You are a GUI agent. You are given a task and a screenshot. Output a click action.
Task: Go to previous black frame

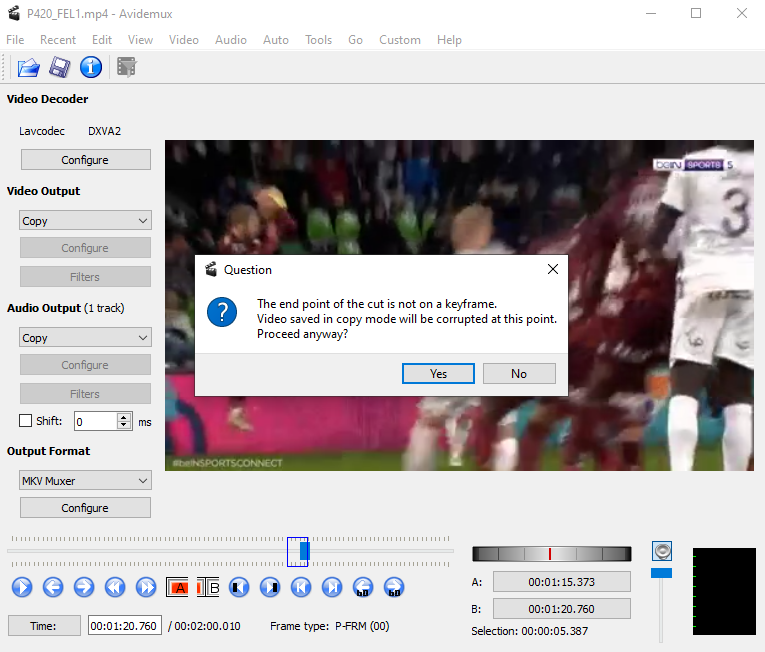[x=239, y=587]
